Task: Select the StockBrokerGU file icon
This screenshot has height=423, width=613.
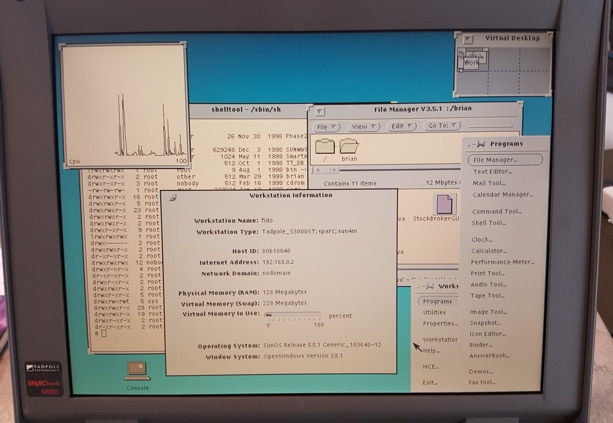Action: coord(445,204)
